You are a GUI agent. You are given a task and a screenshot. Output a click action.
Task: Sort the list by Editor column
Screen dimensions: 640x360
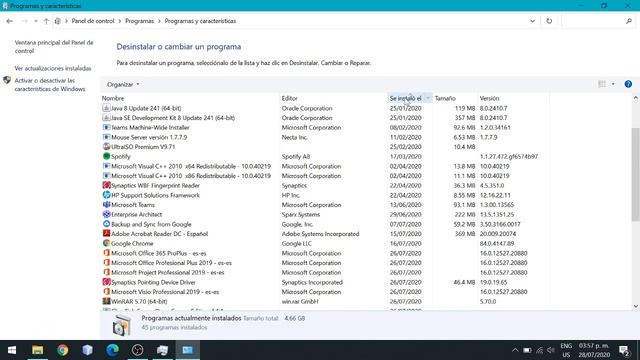(x=289, y=98)
